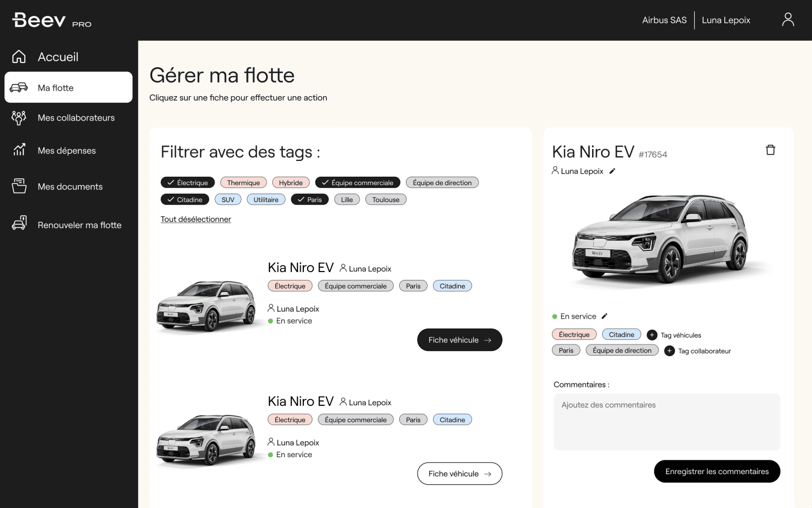This screenshot has width=812, height=508.
Task: Enable the SUV filter tag
Action: click(228, 199)
